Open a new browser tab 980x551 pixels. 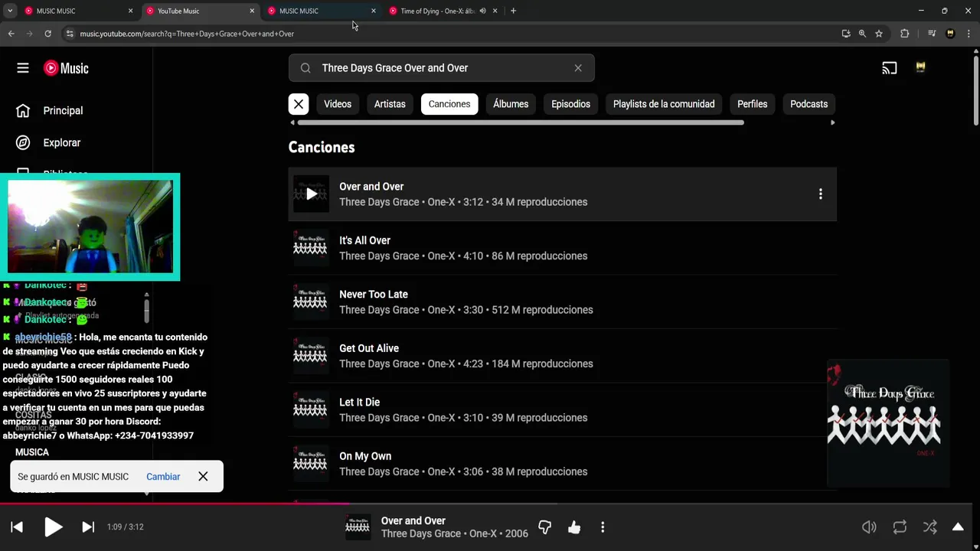pyautogui.click(x=513, y=11)
